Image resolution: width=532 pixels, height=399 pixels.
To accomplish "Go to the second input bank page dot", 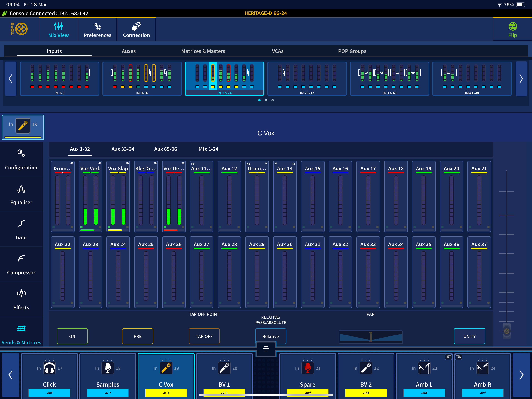I will point(266,100).
